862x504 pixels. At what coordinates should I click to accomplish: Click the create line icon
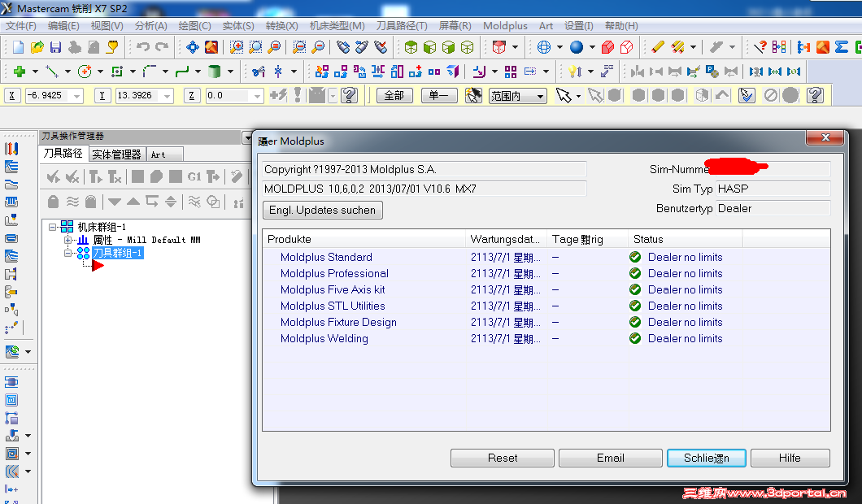(52, 72)
